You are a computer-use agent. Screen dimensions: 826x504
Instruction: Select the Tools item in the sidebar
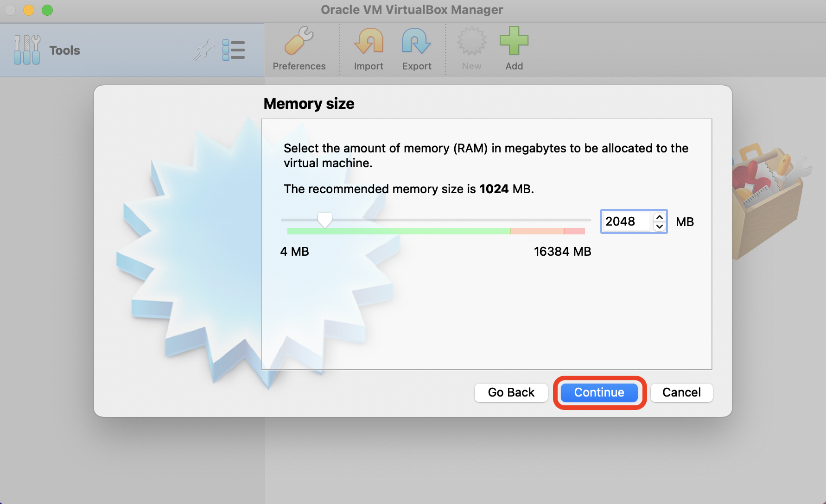click(x=132, y=50)
